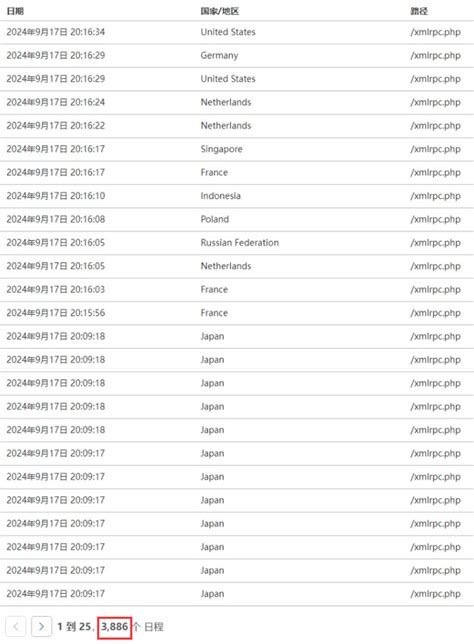The height and width of the screenshot is (644, 474).
Task: Click pagination text 1 到 25
Action: pos(74,627)
